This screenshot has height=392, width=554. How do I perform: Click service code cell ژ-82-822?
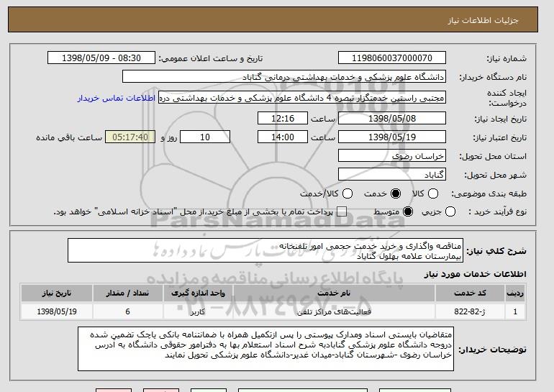[470, 312]
